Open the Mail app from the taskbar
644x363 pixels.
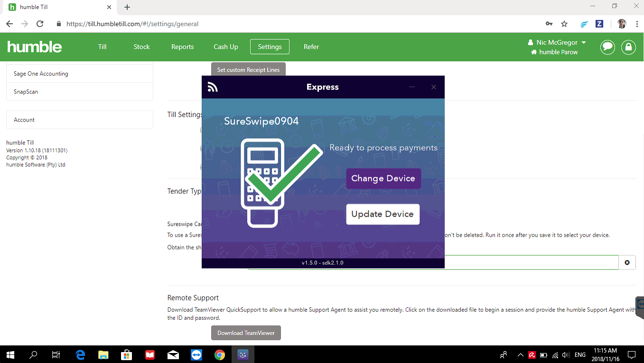173,354
